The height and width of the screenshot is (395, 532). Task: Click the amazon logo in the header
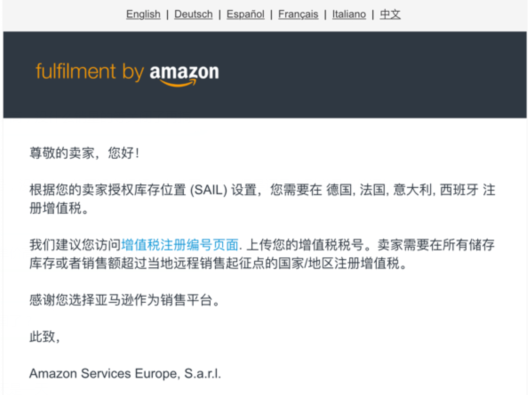coord(184,75)
